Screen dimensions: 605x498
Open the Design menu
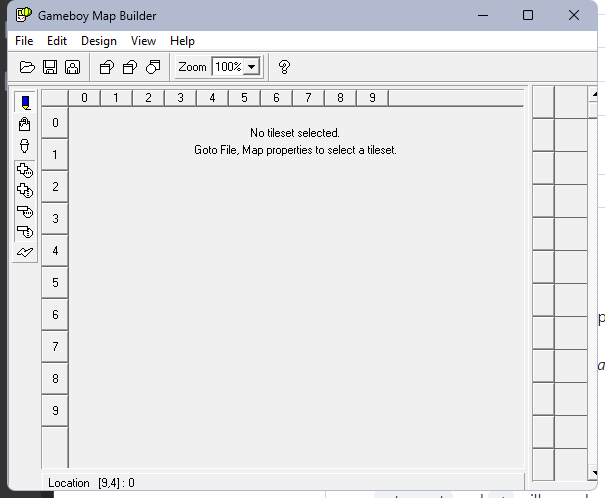(x=99, y=41)
